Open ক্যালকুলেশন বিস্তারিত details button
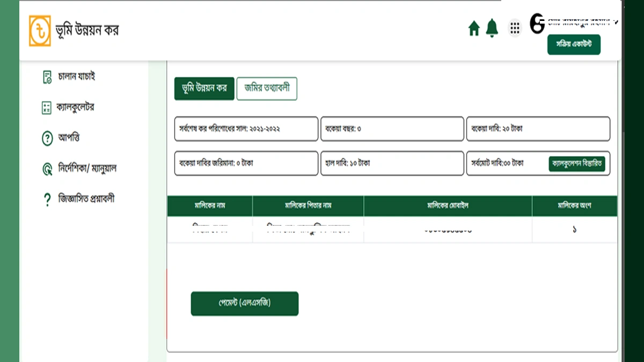Image resolution: width=644 pixels, height=362 pixels. pos(576,164)
